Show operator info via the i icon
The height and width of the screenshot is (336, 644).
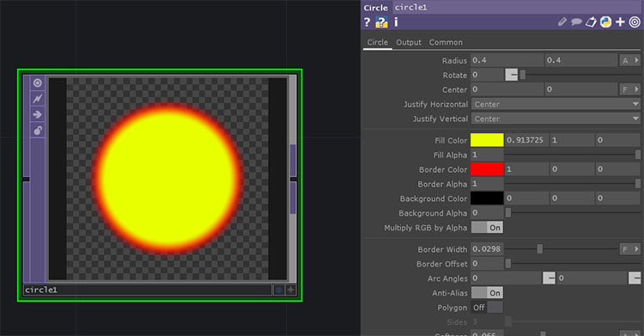(x=396, y=22)
